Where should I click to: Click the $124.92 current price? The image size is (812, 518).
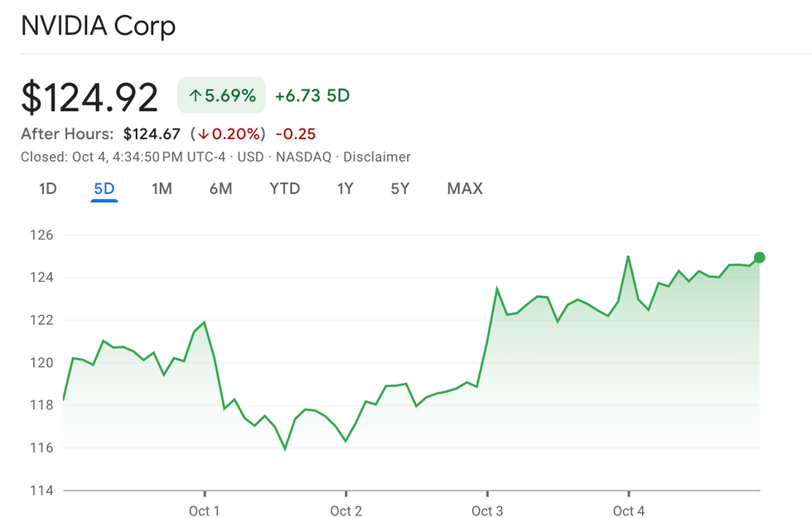89,98
